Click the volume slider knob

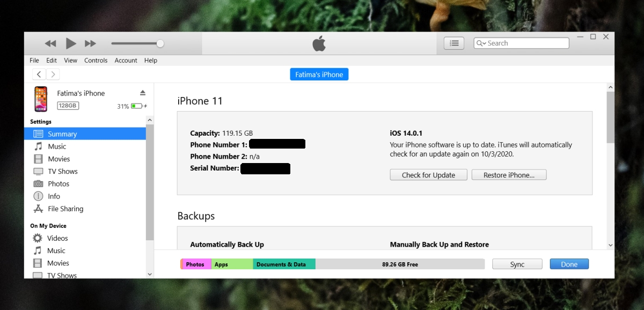[160, 43]
